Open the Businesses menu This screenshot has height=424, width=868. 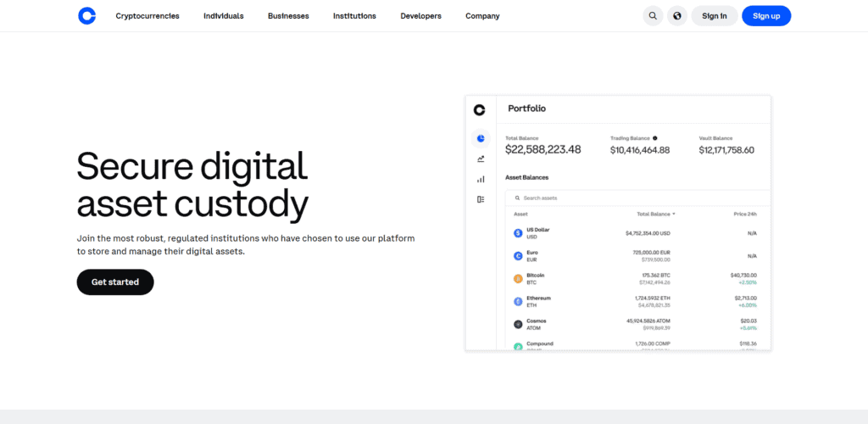pos(288,16)
